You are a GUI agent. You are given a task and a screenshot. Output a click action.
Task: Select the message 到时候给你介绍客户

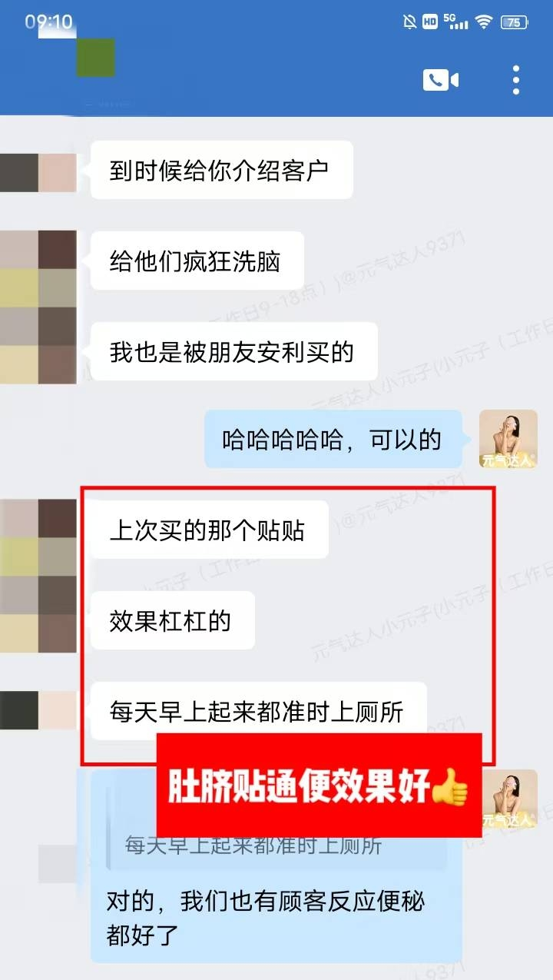[222, 170]
